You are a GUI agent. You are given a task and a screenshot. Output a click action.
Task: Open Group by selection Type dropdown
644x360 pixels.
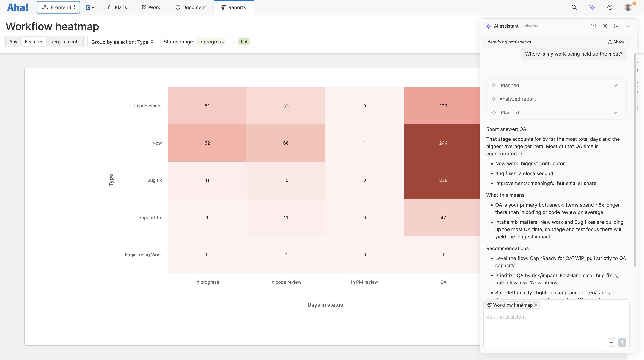pos(122,42)
